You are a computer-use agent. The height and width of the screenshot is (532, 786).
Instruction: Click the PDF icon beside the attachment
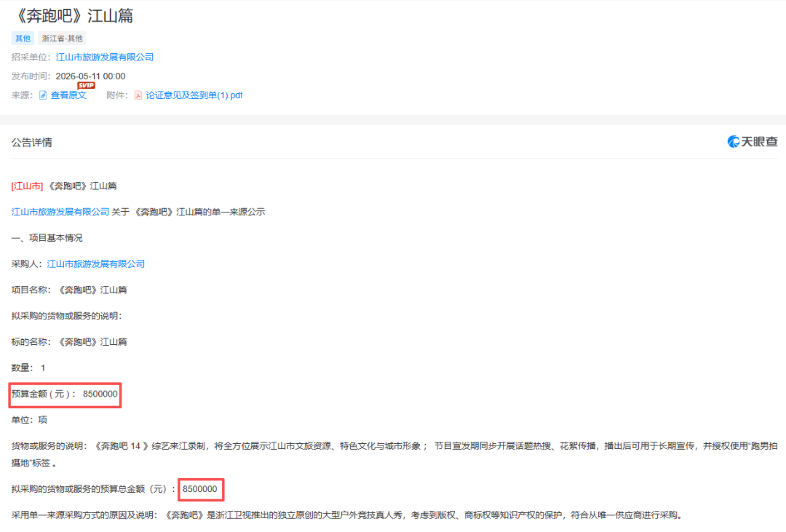pos(138,95)
